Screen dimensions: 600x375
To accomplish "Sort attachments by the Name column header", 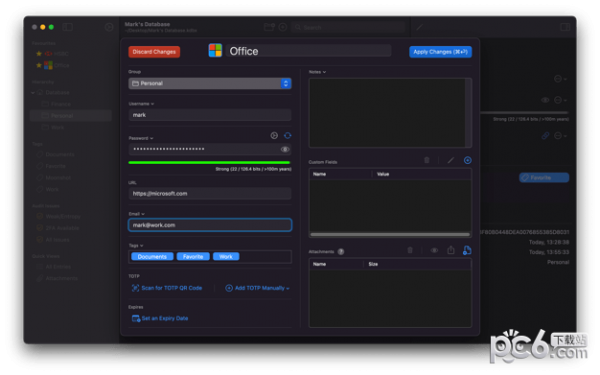I will 336,264.
